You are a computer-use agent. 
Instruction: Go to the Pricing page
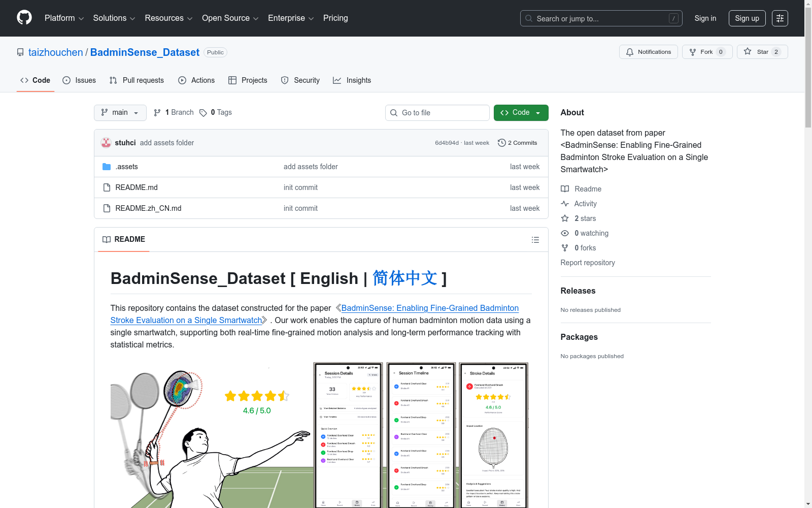point(335,18)
